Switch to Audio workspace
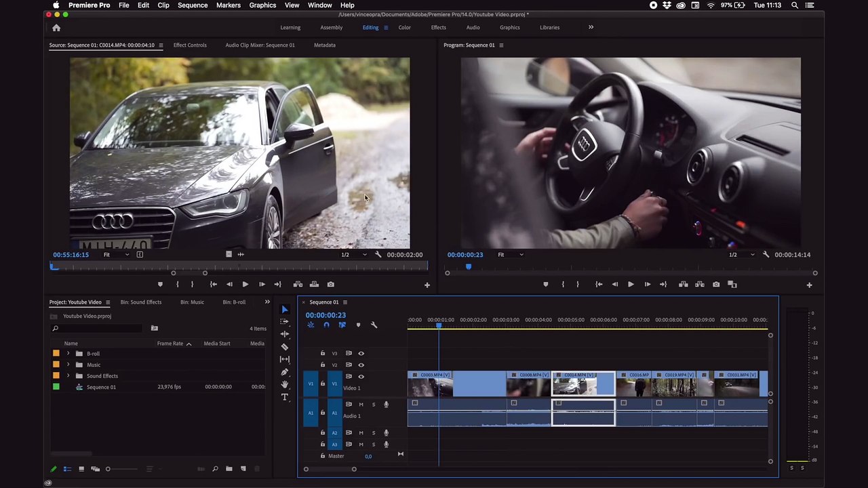Image resolution: width=868 pixels, height=488 pixels. (x=473, y=28)
